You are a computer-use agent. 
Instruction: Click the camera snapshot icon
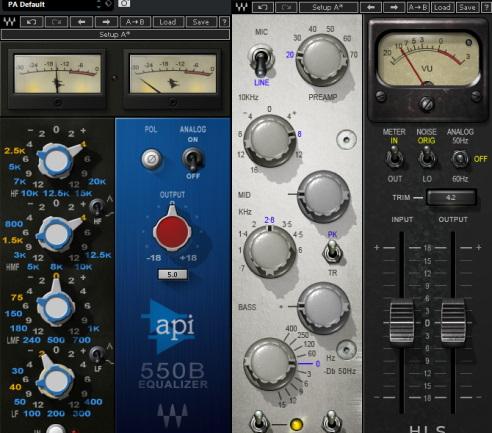click(124, 3)
